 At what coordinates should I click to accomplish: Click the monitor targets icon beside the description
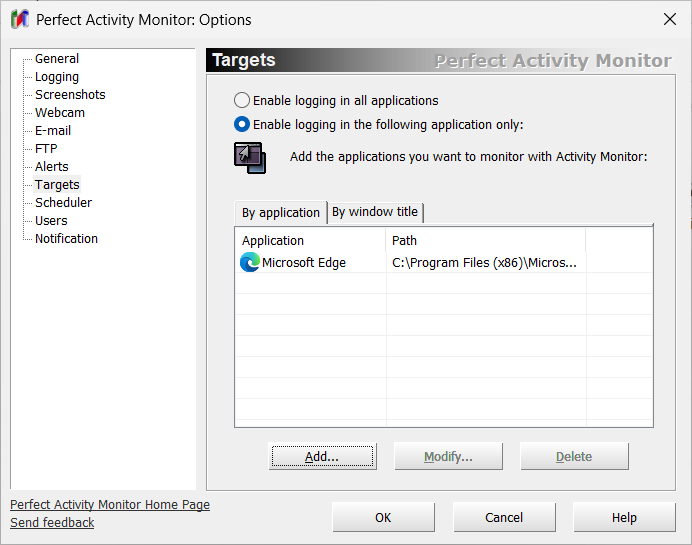(x=249, y=157)
